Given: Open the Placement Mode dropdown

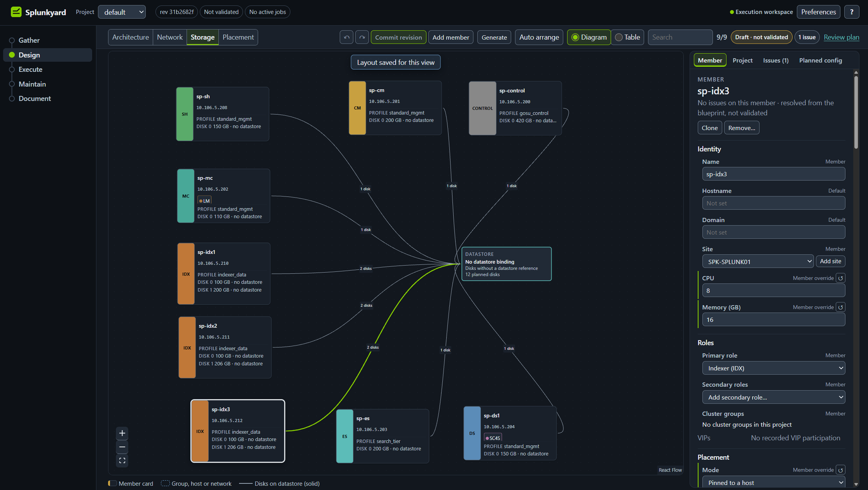Looking at the screenshot, I should point(773,482).
